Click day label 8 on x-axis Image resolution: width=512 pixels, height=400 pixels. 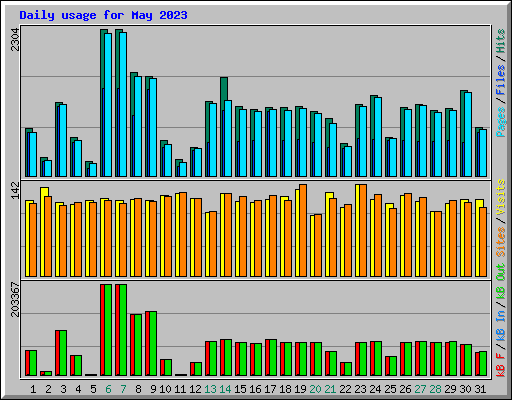(138, 389)
